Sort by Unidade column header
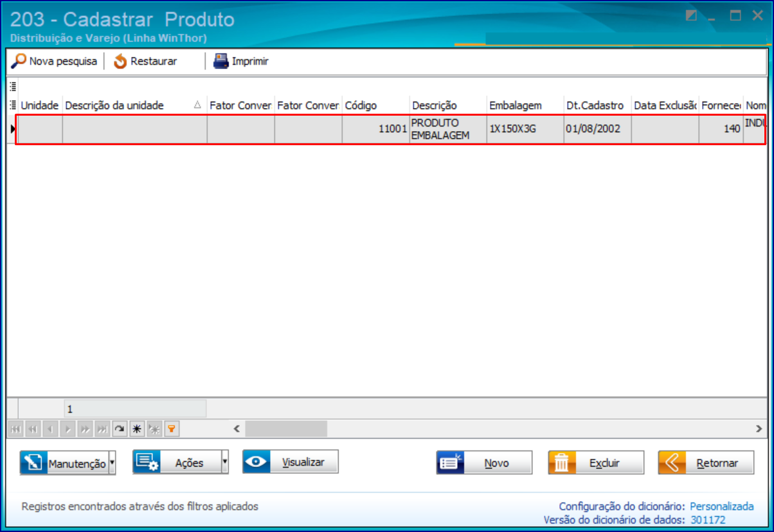 (x=40, y=105)
